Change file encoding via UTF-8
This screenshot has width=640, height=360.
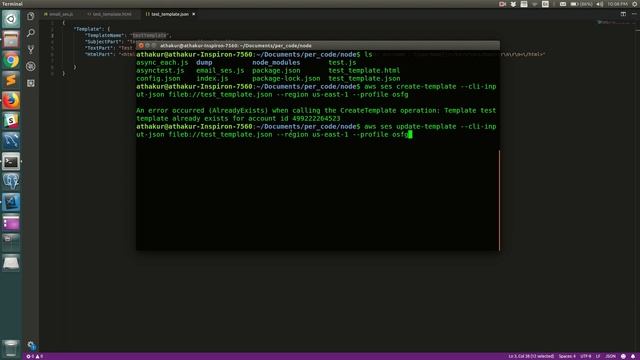[586, 356]
